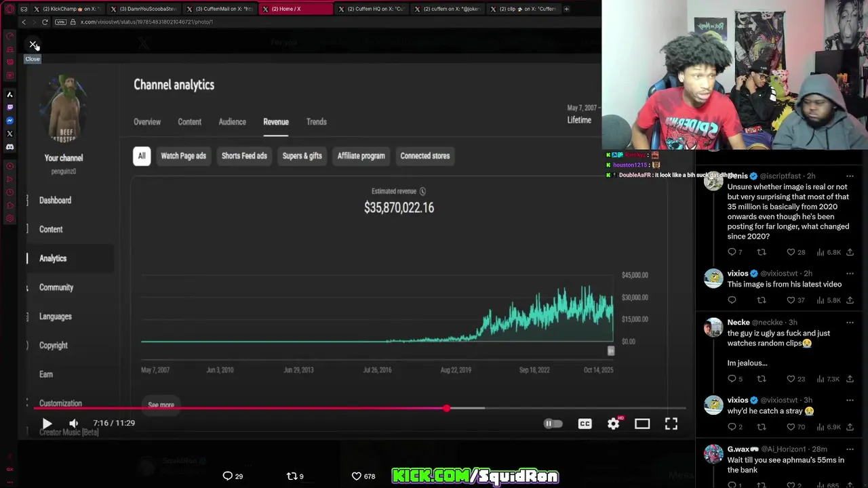Select the Shorts Feed ads filter chip
The image size is (868, 488).
[244, 156]
